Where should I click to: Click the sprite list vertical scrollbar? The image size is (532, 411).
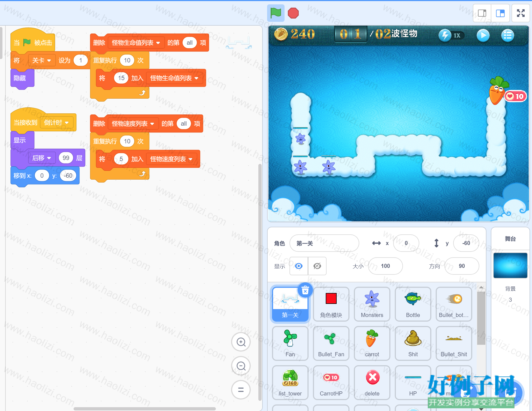(481, 318)
